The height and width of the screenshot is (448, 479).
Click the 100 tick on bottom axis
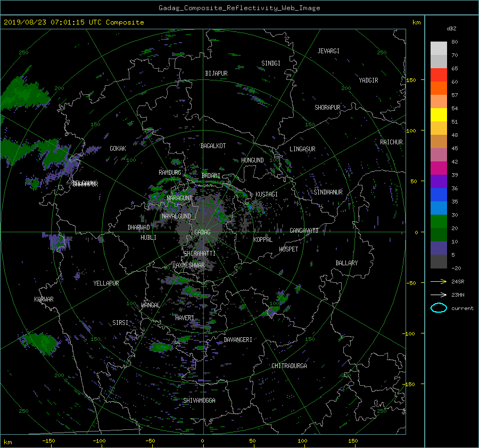click(x=302, y=441)
